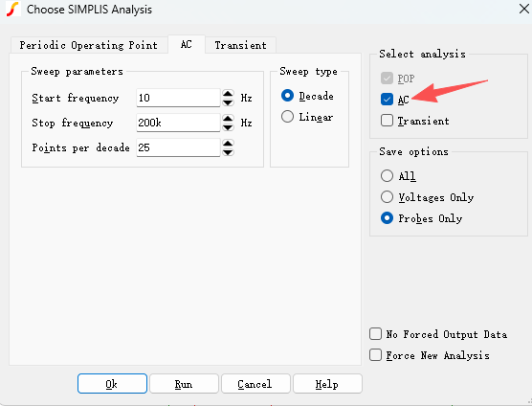Screen dimensions: 532x406
Task: Uncheck the AC analysis checkbox
Action: point(387,100)
